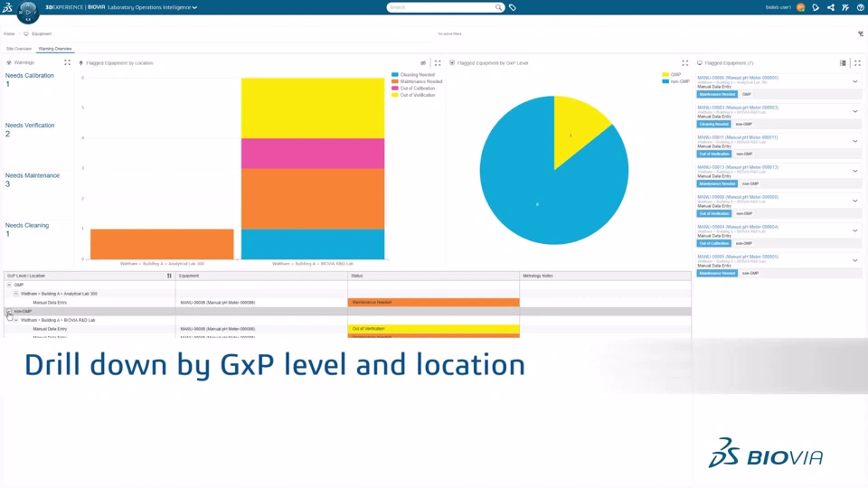Open MANU-00003 (Manual pH Meter-000003) card link
The height and width of the screenshot is (488, 868).
click(x=738, y=108)
